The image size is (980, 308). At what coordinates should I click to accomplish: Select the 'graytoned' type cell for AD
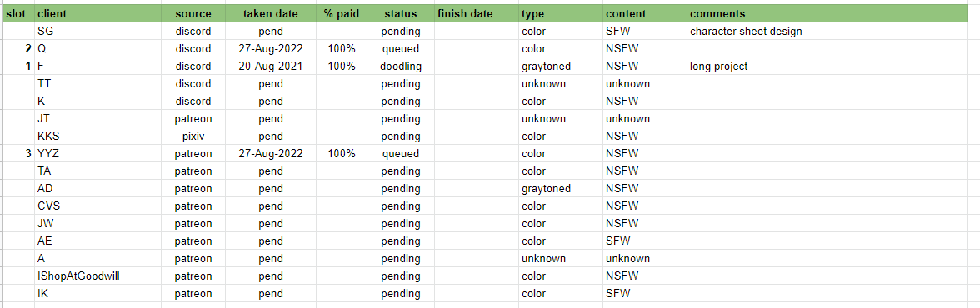[561, 189]
